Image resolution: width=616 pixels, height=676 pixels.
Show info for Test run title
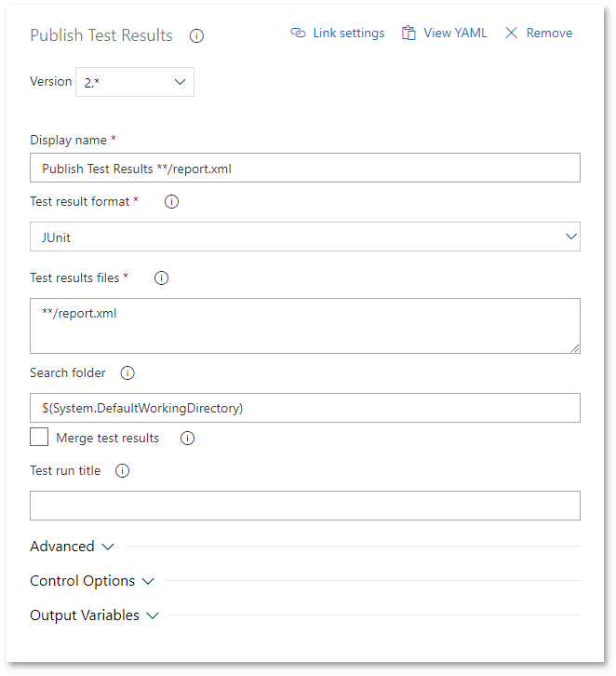pos(122,470)
